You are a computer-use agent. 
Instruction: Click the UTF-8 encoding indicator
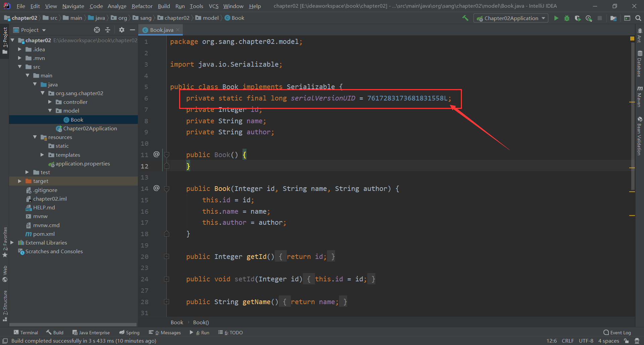(586, 341)
